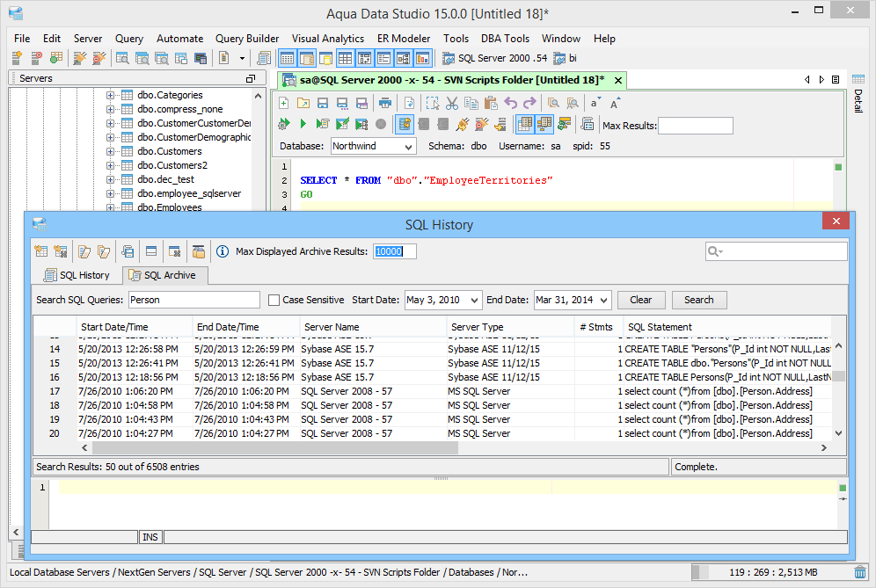Viewport: 876px width, 588px height.
Task: Click the SQL History filter search box
Action: (776, 251)
